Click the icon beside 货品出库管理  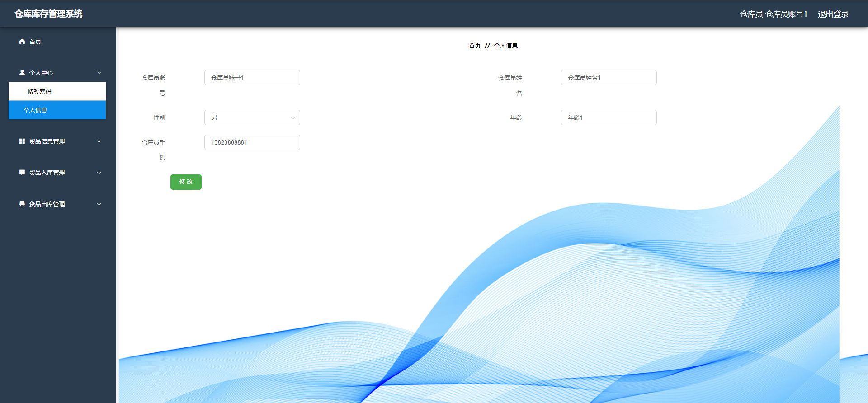[x=22, y=204]
